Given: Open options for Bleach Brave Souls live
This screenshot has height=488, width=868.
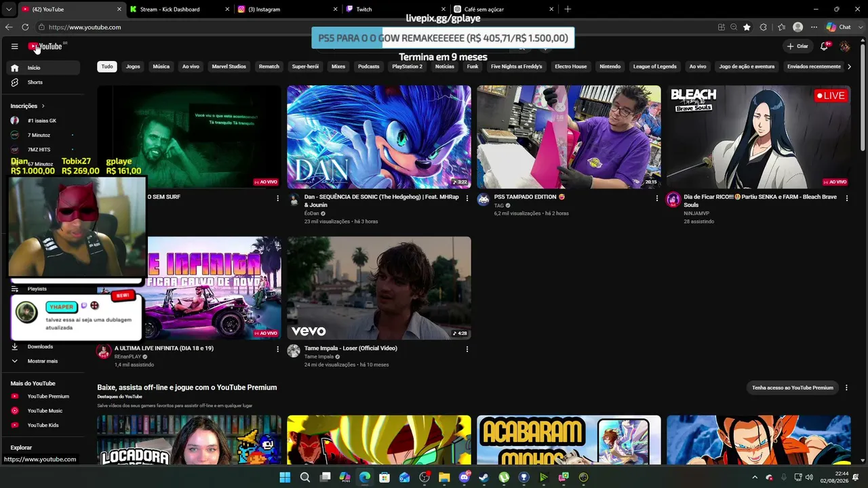Looking at the screenshot, I should coord(846,198).
